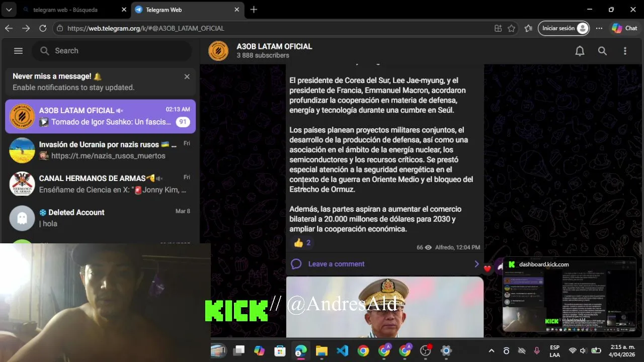Open Google Chrome from taskbar
This screenshot has width=644, height=362.
[363, 350]
